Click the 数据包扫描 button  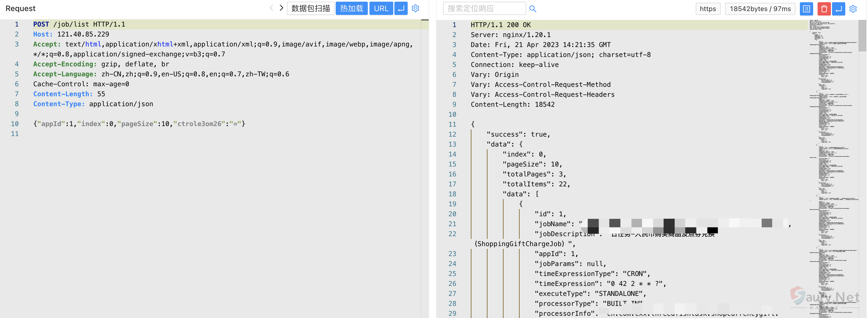(x=310, y=8)
